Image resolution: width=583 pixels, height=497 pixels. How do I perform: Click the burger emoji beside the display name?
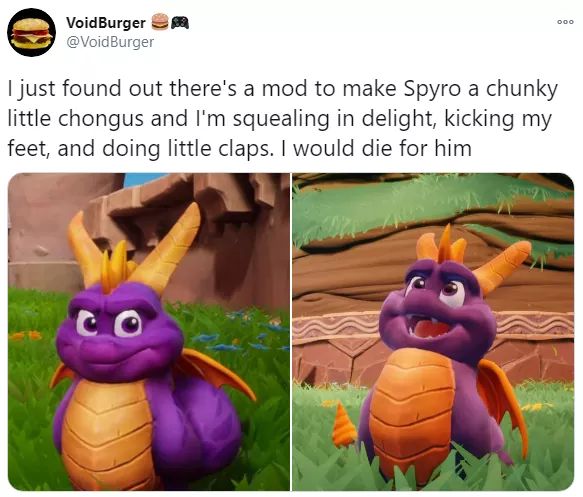click(x=160, y=22)
